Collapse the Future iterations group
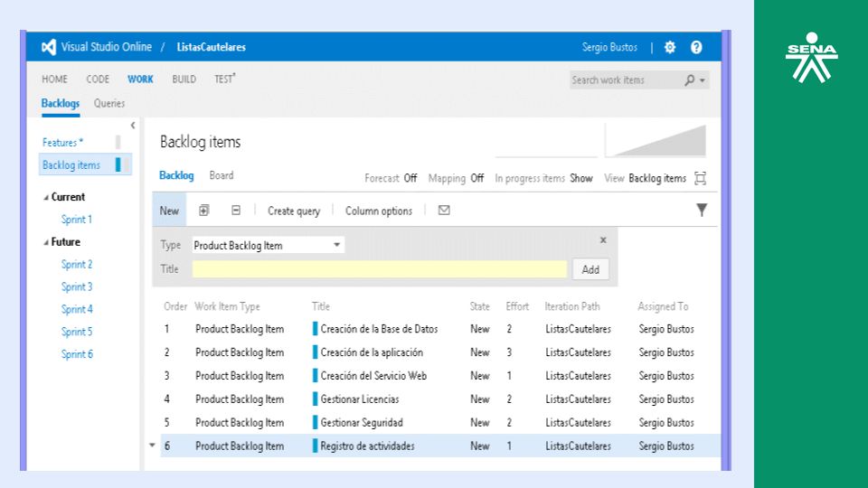The image size is (868, 488). point(46,242)
